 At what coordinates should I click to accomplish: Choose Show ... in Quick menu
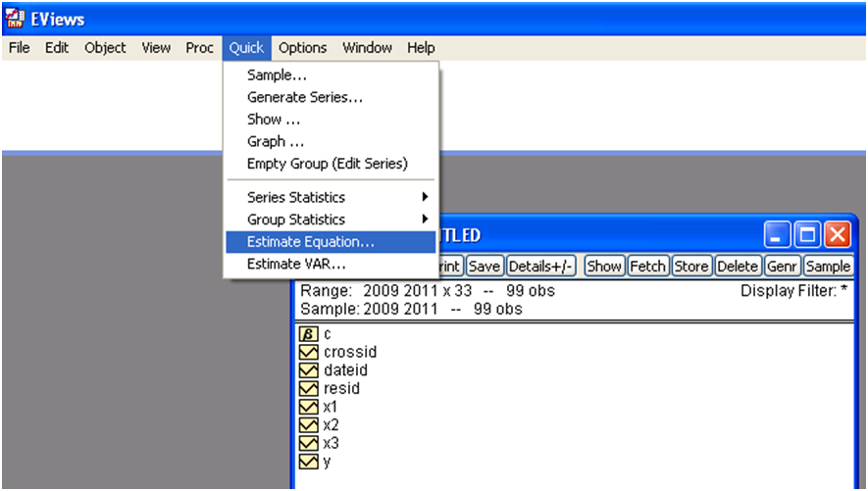coord(332,120)
